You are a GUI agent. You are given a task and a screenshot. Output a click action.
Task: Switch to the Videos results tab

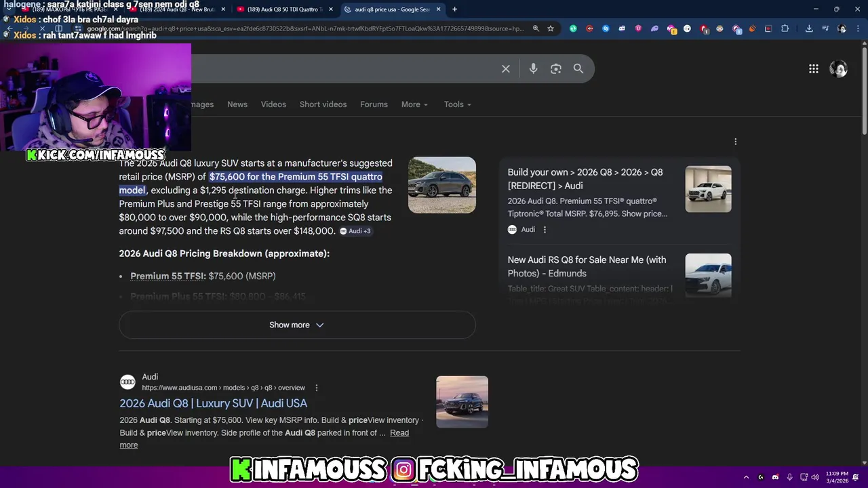click(x=273, y=104)
